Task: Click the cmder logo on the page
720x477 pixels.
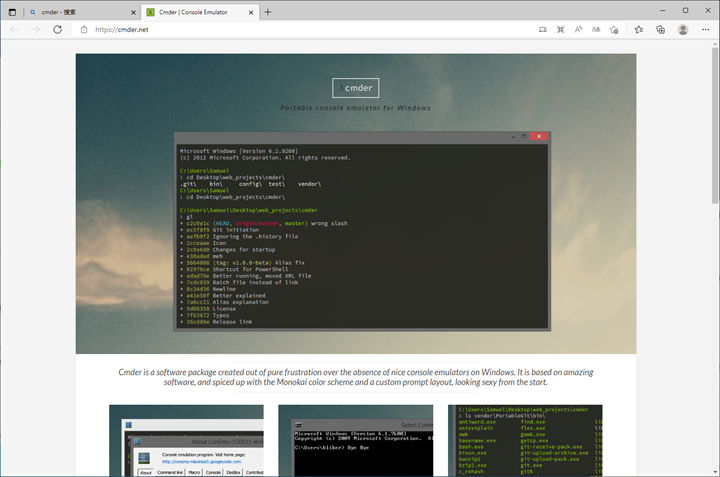Action: pyautogui.click(x=355, y=88)
